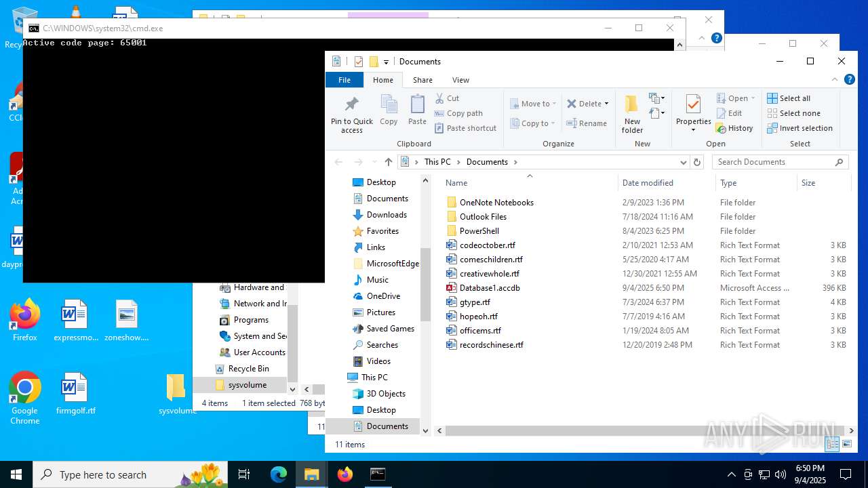Image resolution: width=868 pixels, height=488 pixels.
Task: Select Recycle Bin in back window tree
Action: 248,369
